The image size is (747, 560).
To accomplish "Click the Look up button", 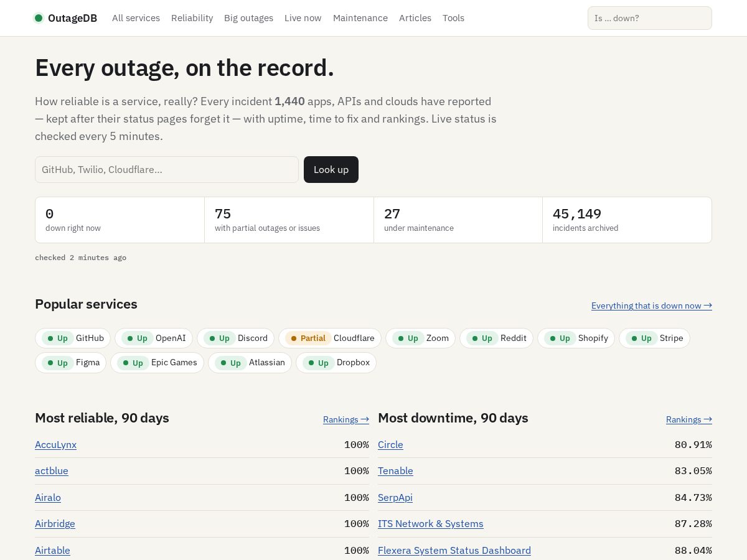I will pyautogui.click(x=331, y=169).
